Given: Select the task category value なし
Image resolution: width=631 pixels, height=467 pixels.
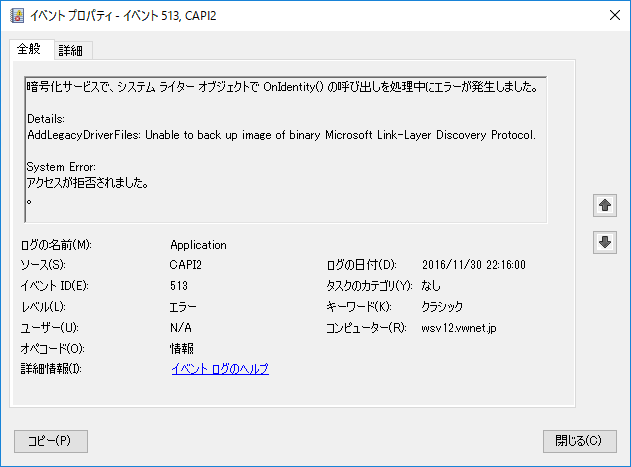Looking at the screenshot, I should [x=432, y=286].
